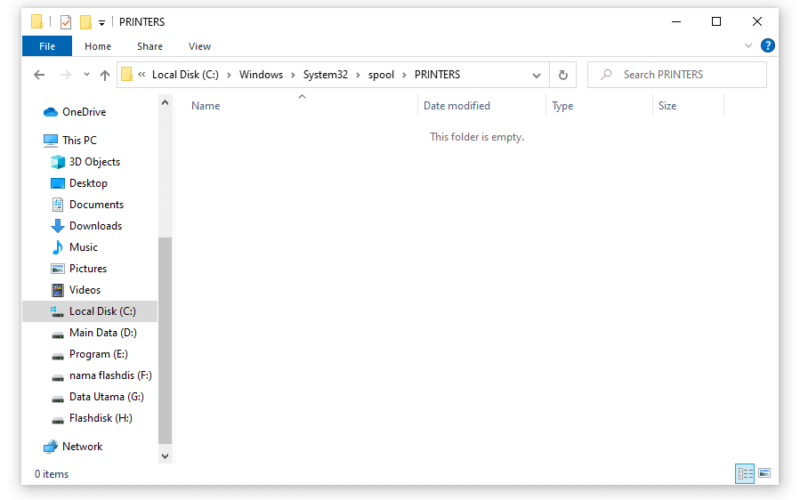Expand subfolders arrow after Windows breadcrumb

tap(293, 75)
